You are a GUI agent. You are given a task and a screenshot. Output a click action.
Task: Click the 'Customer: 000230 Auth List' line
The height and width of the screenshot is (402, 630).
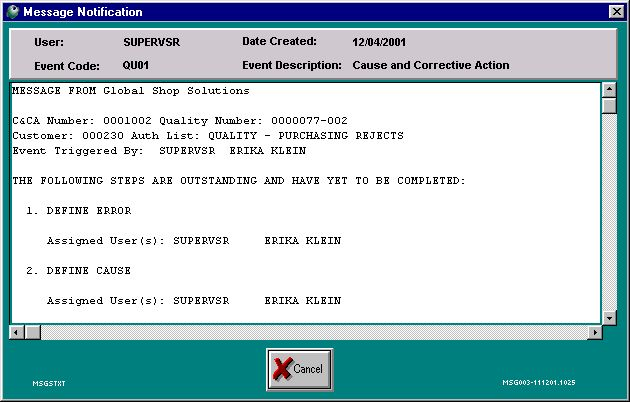pyautogui.click(x=208, y=136)
